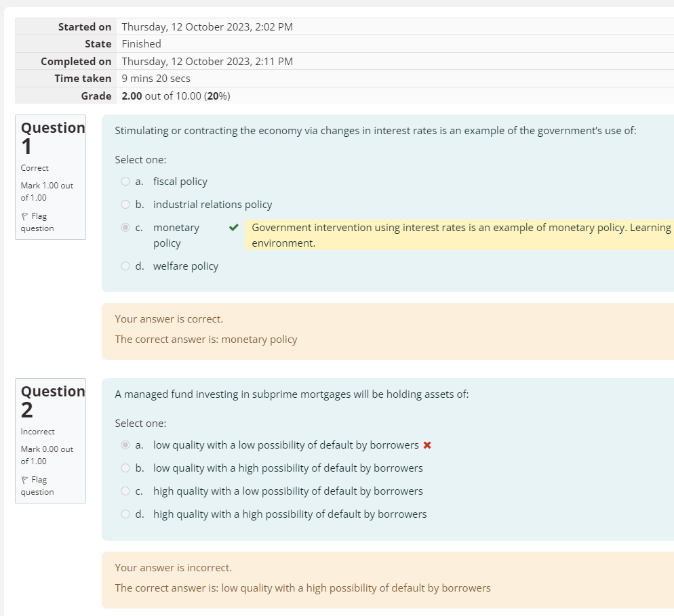The image size is (674, 616).
Task: Click Question 1 stem about interest rates
Action: tap(375, 131)
